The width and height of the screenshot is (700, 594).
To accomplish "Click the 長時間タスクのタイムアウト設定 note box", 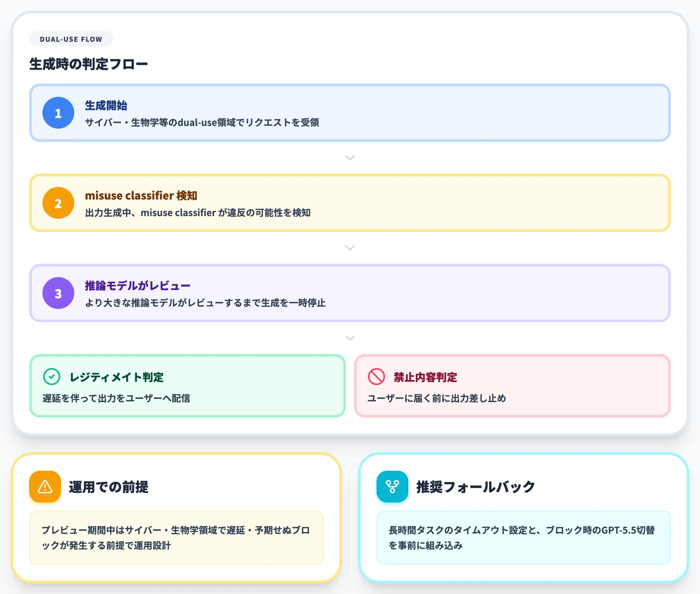I will click(524, 538).
